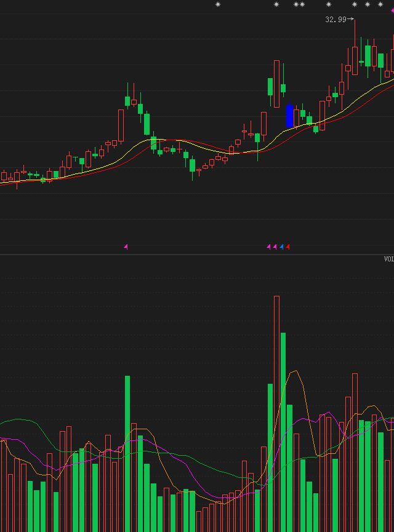Click the VOL indicator label
This screenshot has height=532, width=394.
[x=389, y=259]
